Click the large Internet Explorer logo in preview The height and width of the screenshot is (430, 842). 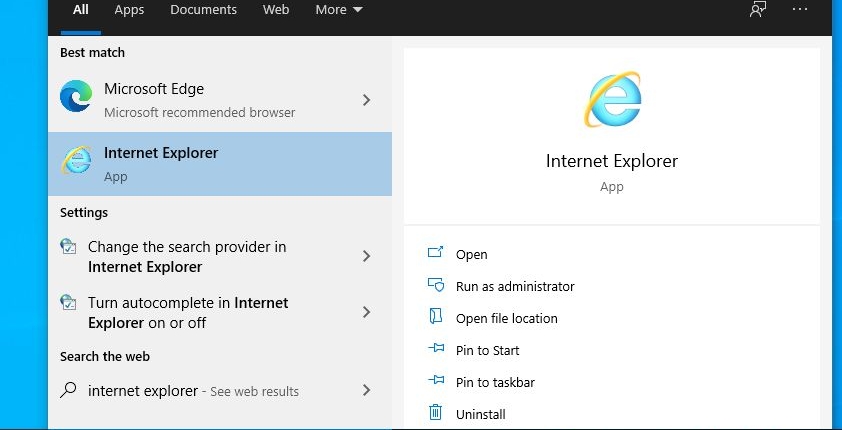(612, 99)
